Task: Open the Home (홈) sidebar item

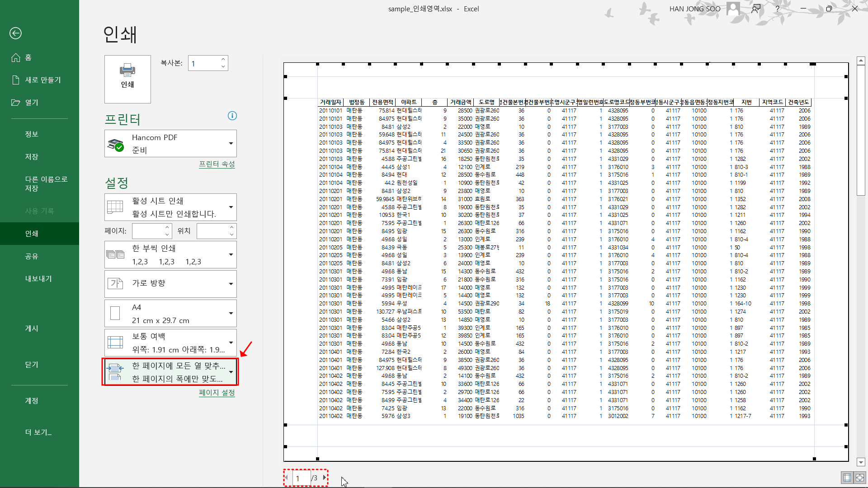Action: click(x=28, y=57)
